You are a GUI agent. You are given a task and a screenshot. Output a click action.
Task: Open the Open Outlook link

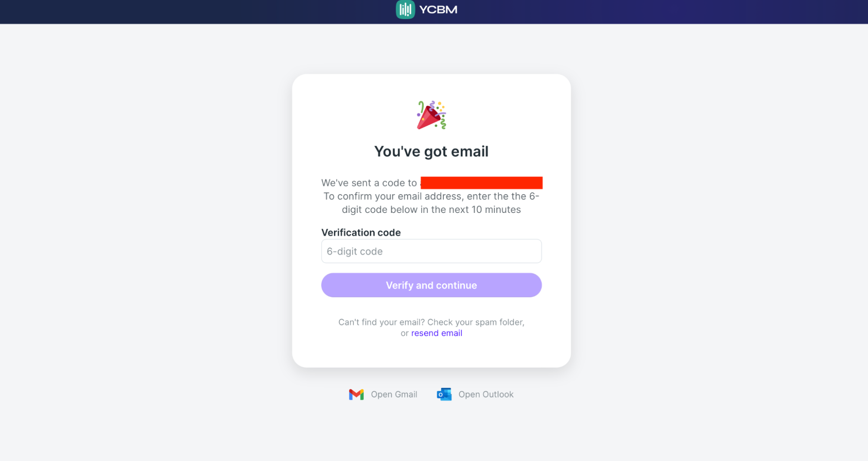click(x=485, y=394)
